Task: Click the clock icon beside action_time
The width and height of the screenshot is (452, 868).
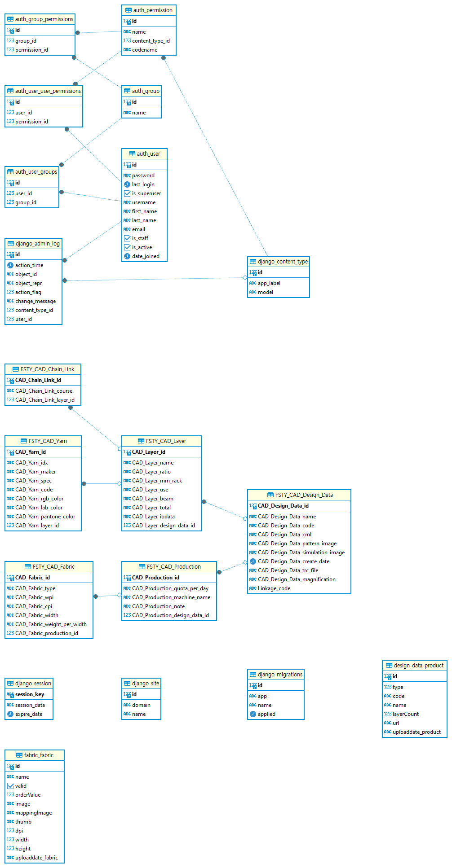Action: coord(10,265)
